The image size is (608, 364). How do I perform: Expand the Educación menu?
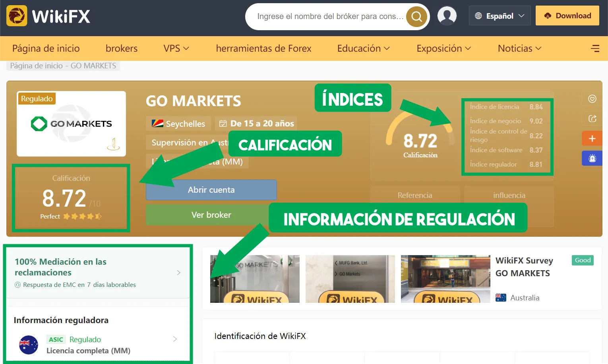[363, 48]
